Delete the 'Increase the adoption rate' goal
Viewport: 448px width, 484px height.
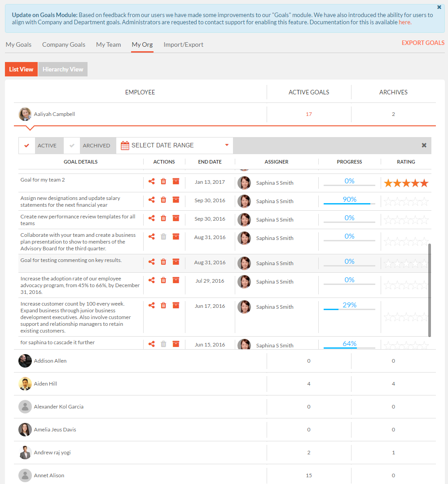163,280
